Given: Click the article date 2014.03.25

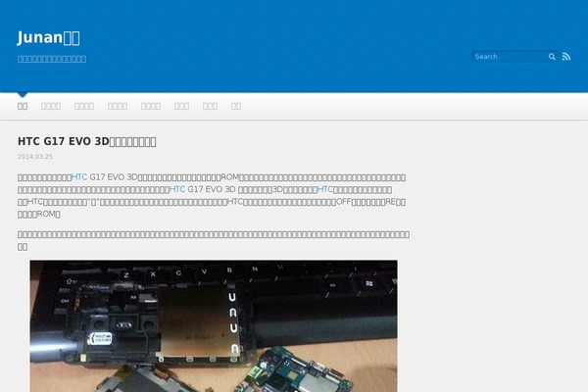Looking at the screenshot, I should click(x=35, y=157).
